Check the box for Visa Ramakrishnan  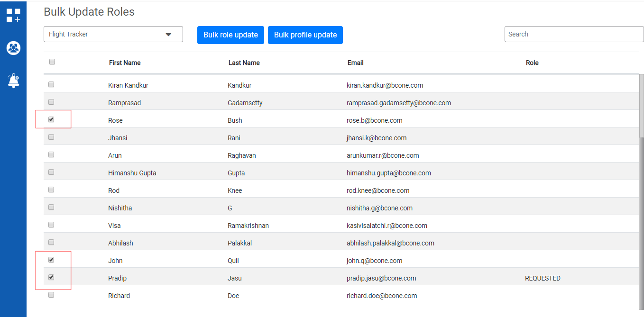pyautogui.click(x=51, y=225)
